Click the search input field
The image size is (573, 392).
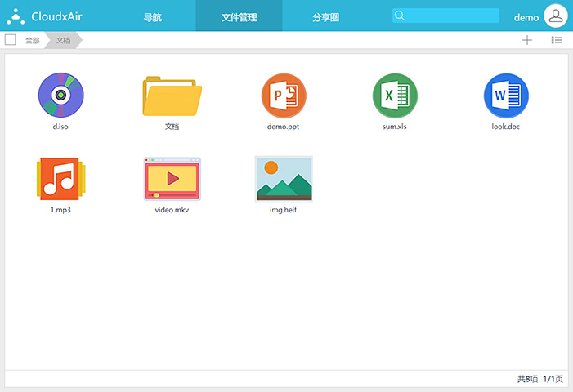(453, 16)
